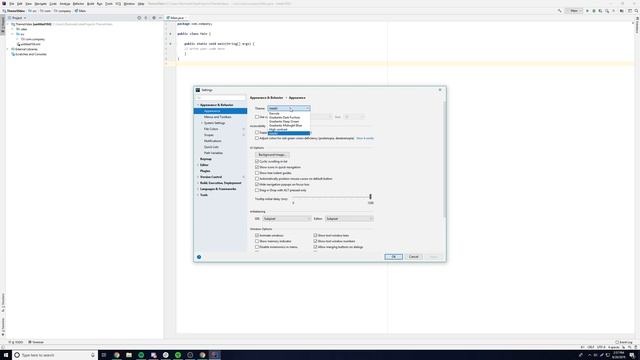Toggle Cyclic scrolling in list
This screenshot has width=640, height=360.
click(x=257, y=162)
